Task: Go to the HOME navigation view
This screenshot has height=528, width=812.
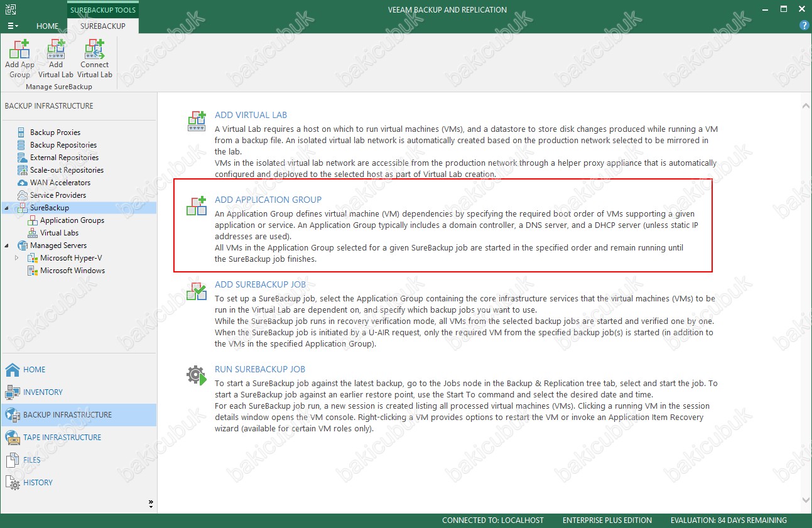Action: click(78, 370)
